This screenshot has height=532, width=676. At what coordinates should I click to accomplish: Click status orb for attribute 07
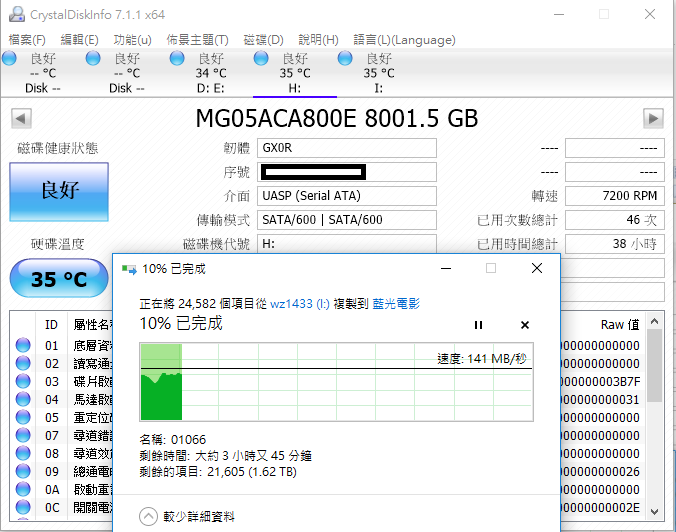[23, 435]
